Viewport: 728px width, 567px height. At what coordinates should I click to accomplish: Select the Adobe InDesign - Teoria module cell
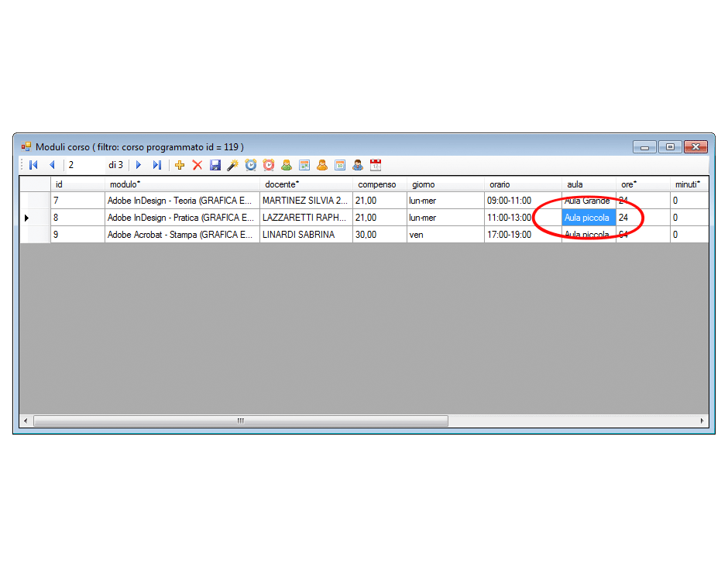(x=182, y=201)
